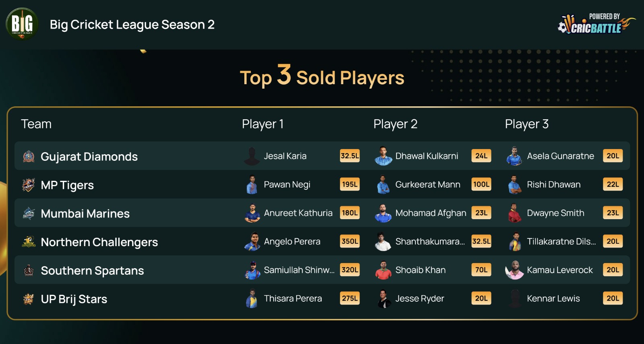Click the 195L price badge
644x344 pixels.
350,184
